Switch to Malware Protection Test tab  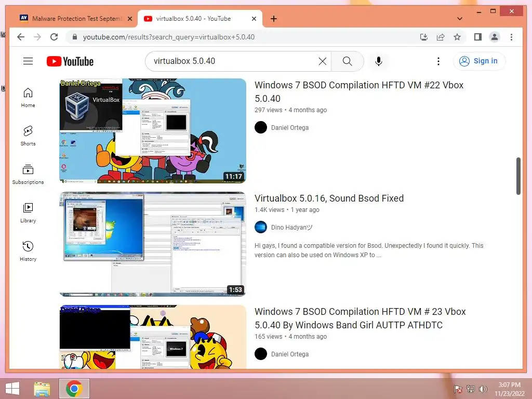coord(76,19)
